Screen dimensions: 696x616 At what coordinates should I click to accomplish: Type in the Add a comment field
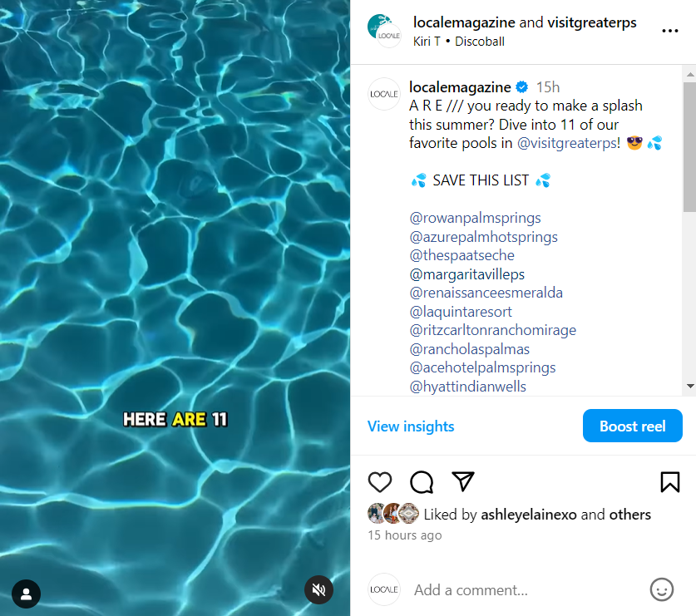[524, 590]
